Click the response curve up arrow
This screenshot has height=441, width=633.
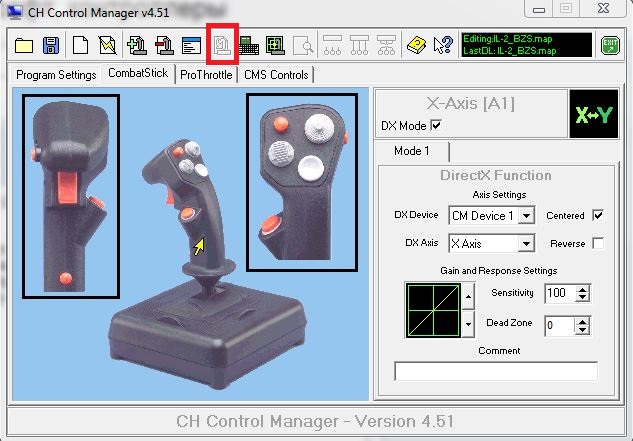(468, 296)
